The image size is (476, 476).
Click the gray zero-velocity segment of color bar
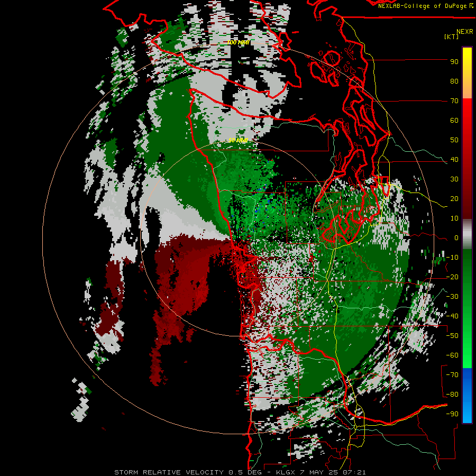pyautogui.click(x=467, y=234)
